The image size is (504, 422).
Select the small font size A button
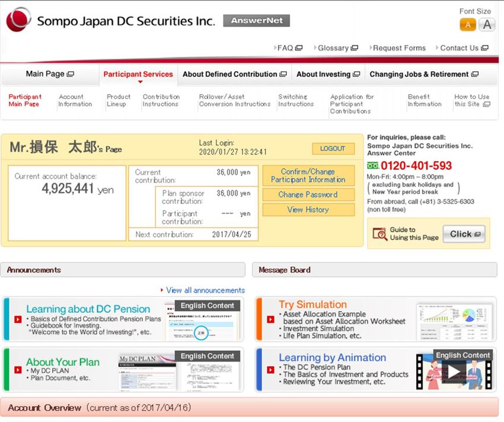point(468,25)
